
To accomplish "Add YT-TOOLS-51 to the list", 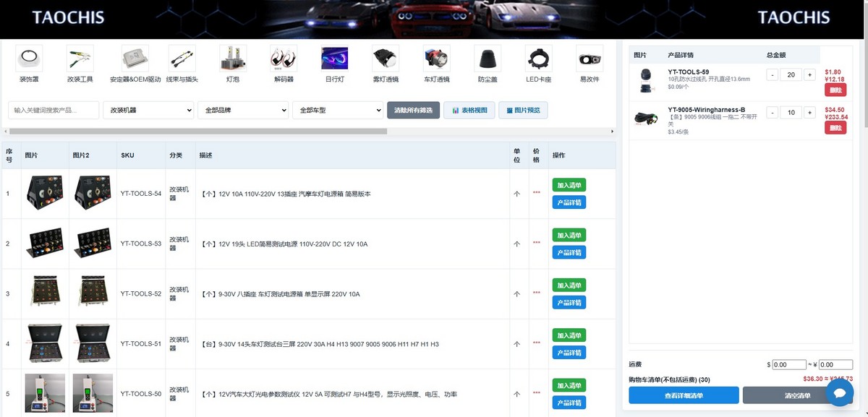I will pyautogui.click(x=569, y=335).
